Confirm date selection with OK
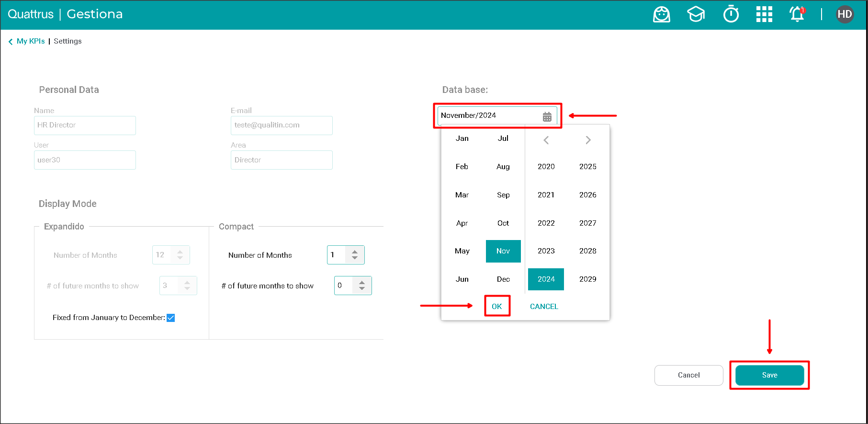 click(497, 307)
